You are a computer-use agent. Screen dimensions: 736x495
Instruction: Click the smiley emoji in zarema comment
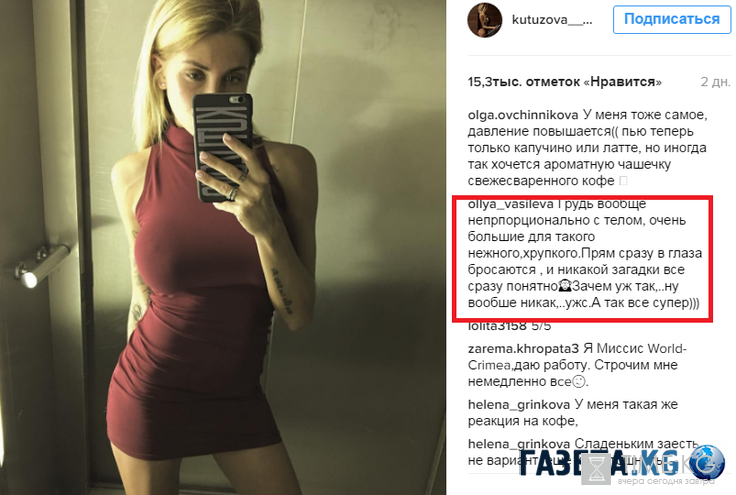point(580,381)
